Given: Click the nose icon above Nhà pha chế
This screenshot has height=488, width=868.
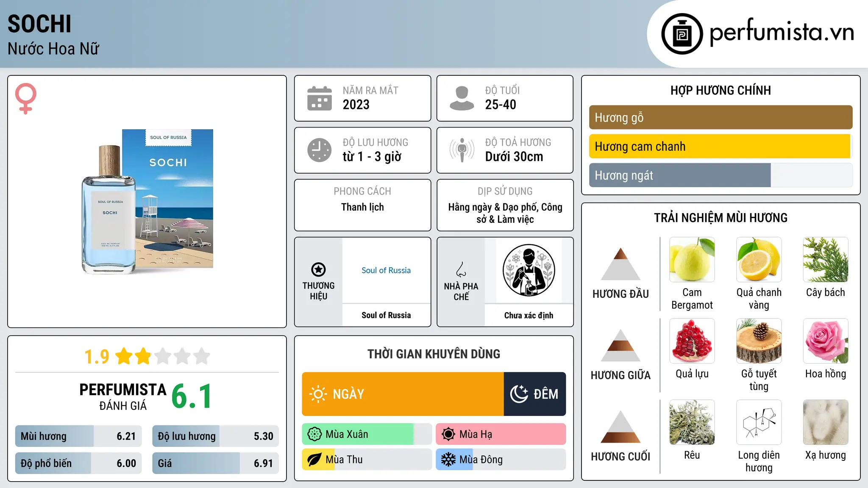Looking at the screenshot, I should 461,269.
